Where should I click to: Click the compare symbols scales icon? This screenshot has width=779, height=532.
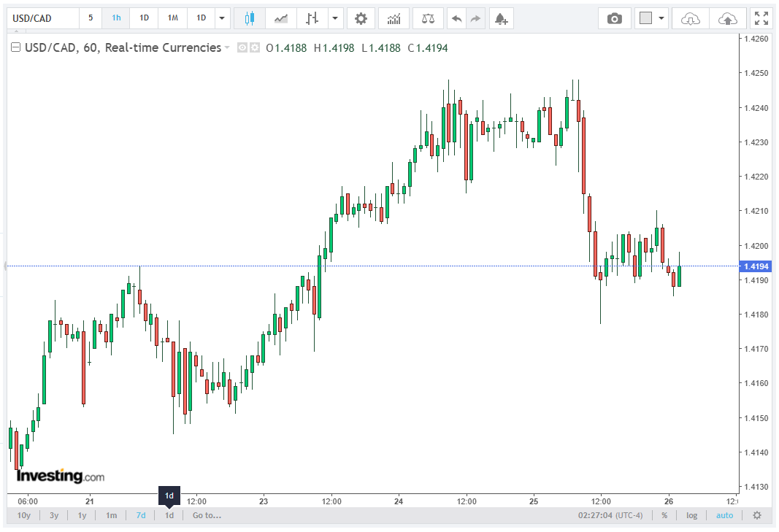point(428,18)
